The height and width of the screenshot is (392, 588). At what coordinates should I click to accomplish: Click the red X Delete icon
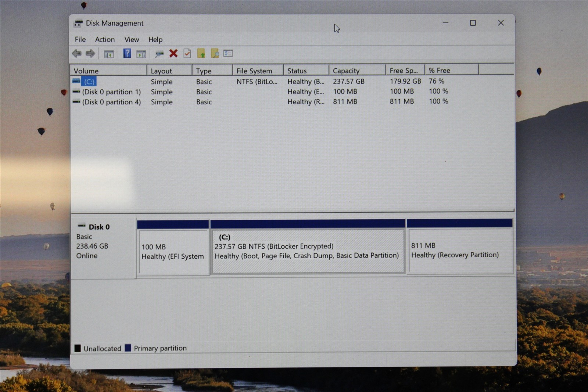(x=173, y=54)
